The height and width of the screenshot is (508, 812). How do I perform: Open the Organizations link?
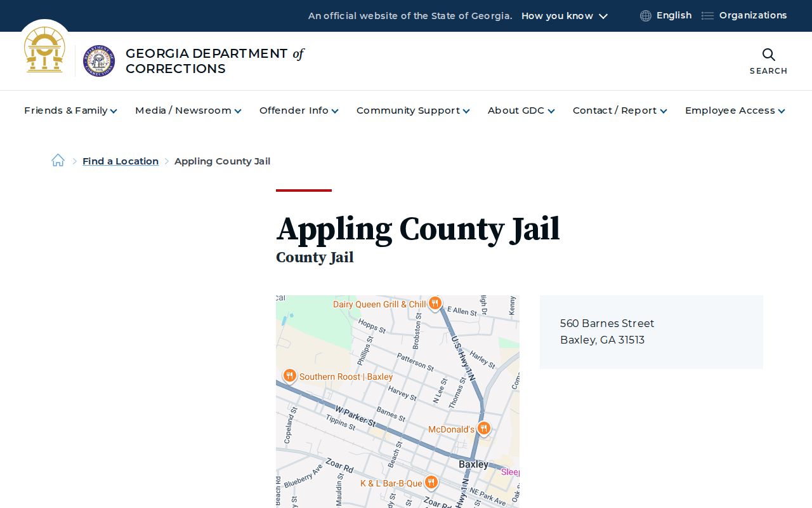pos(753,15)
